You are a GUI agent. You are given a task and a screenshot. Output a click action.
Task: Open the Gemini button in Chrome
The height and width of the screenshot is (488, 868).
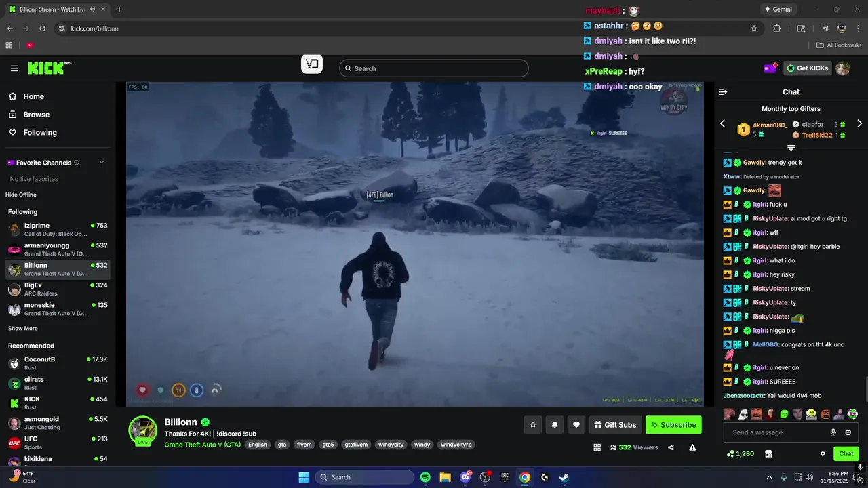point(778,9)
